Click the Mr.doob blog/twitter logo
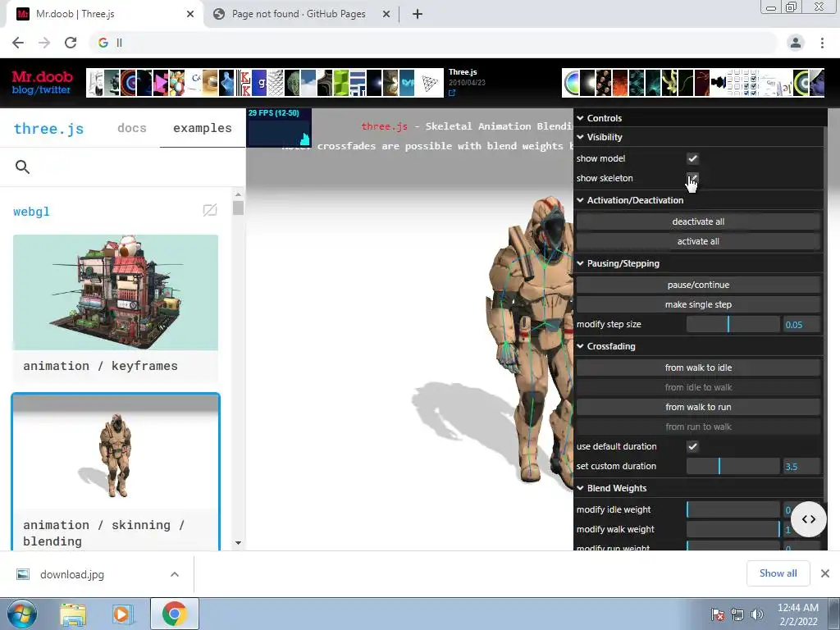The width and height of the screenshot is (840, 630). [42, 83]
